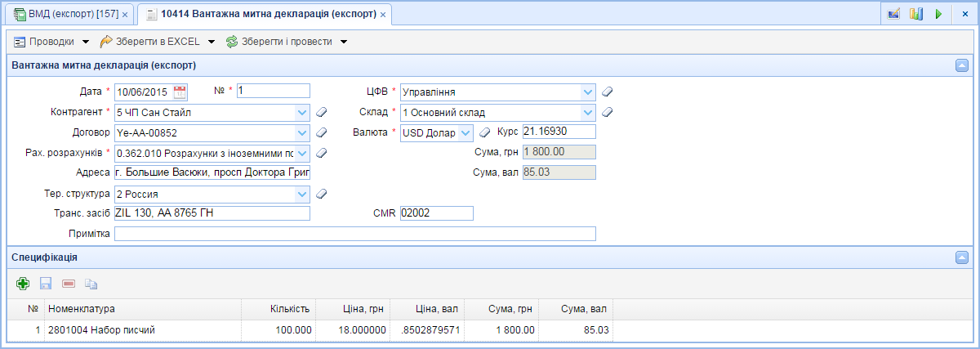The image size is (980, 349).
Task: Expand the Тер. структура dropdown
Action: (x=302, y=194)
